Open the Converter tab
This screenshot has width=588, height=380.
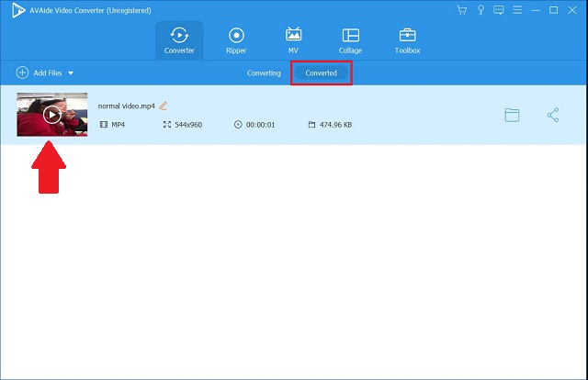pos(179,40)
